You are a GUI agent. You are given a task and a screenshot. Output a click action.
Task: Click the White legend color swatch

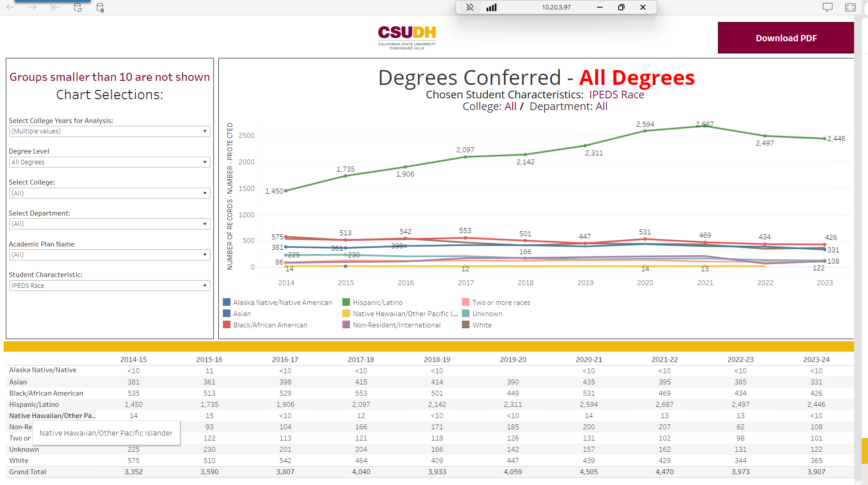click(x=466, y=325)
